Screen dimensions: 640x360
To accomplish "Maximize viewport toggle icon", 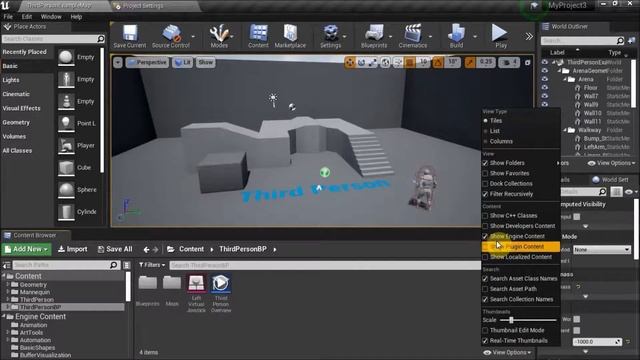I will pos(527,63).
